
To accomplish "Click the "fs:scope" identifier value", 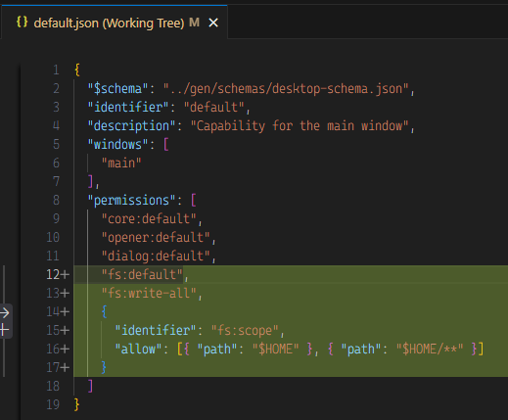I will pos(245,330).
